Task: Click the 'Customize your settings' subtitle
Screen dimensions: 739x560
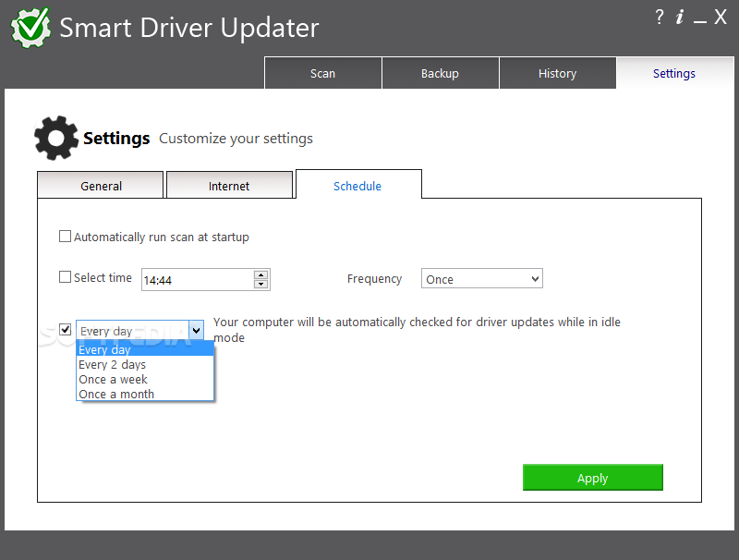Action: 236,139
